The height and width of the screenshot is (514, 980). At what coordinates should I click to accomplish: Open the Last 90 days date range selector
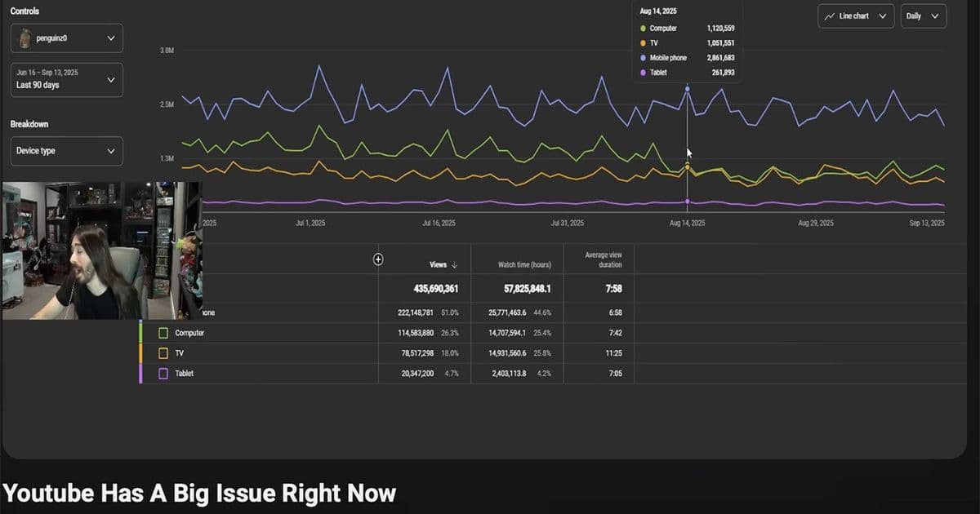pos(65,78)
